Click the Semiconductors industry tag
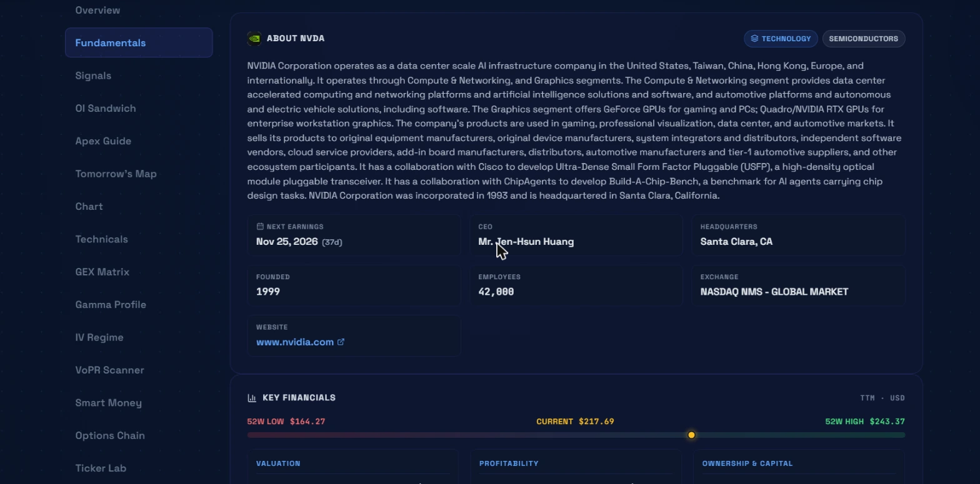Screen dimensions: 980x484 click(x=864, y=39)
